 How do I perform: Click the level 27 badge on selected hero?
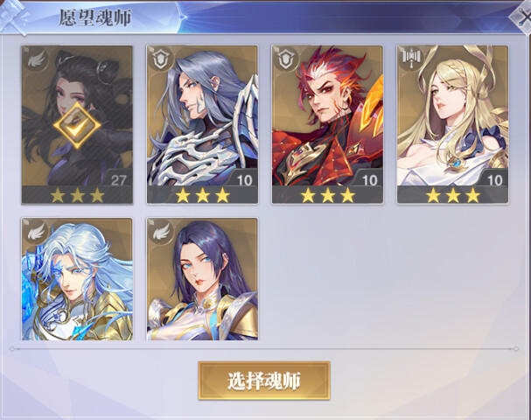coord(118,180)
